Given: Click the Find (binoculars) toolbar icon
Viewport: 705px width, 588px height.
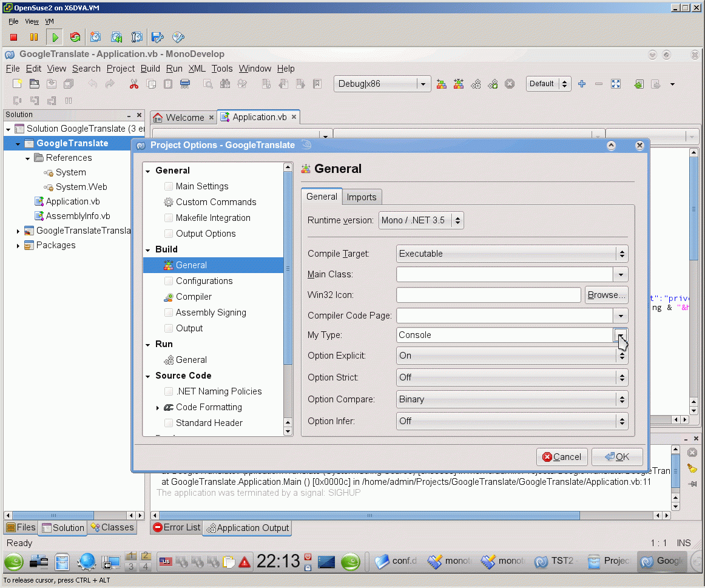Looking at the screenshot, I should [x=225, y=84].
